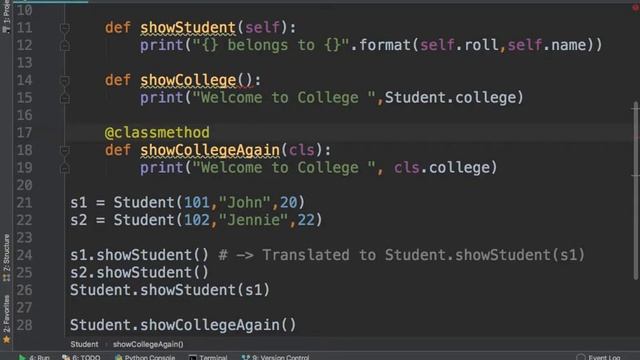Click TODO icon in bottom bar

[x=66, y=357]
